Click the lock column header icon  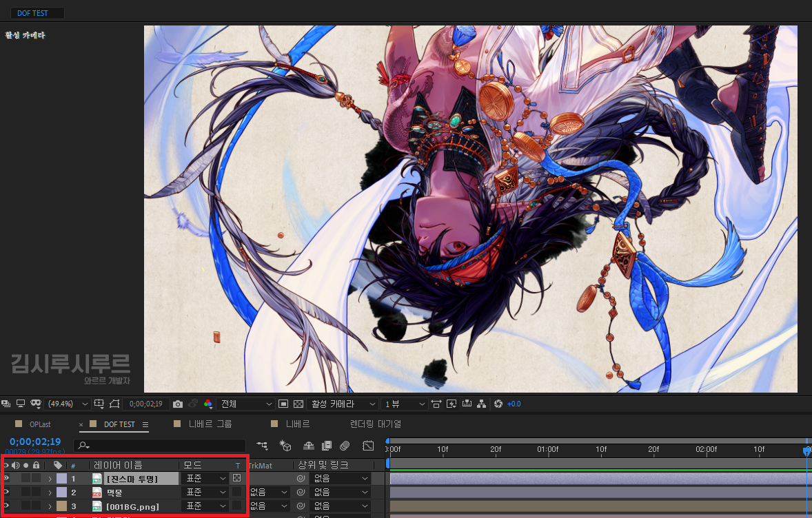pyautogui.click(x=37, y=465)
